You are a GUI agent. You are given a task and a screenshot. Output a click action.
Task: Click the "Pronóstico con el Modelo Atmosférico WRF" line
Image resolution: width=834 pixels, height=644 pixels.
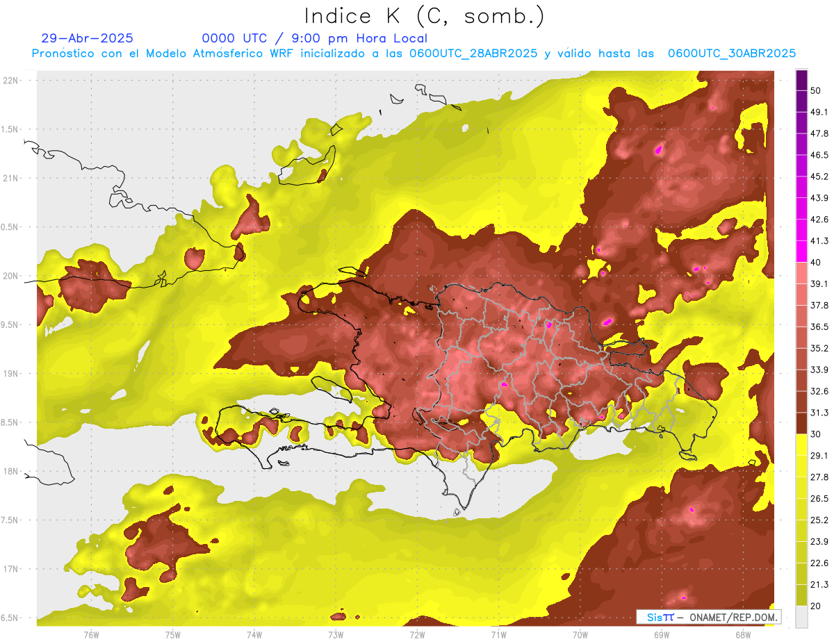414,53
